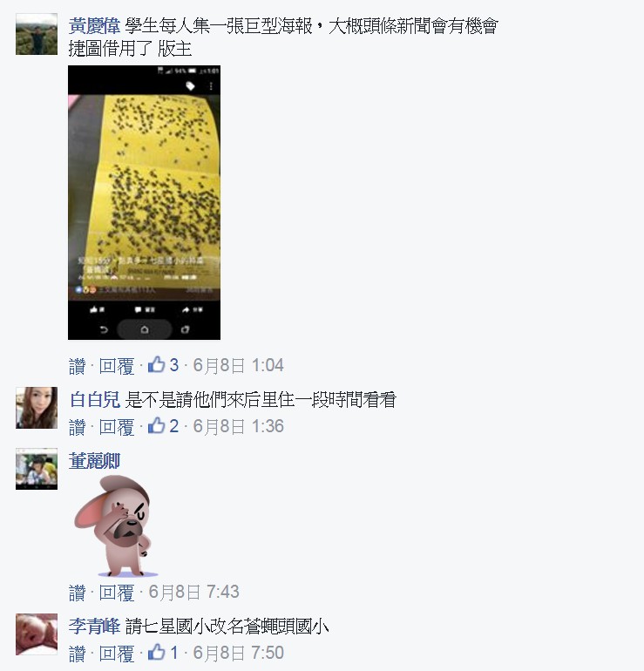Image resolution: width=644 pixels, height=671 pixels.
Task: Reply to 黃慶偉's comment via 回覆
Action: 117,366
